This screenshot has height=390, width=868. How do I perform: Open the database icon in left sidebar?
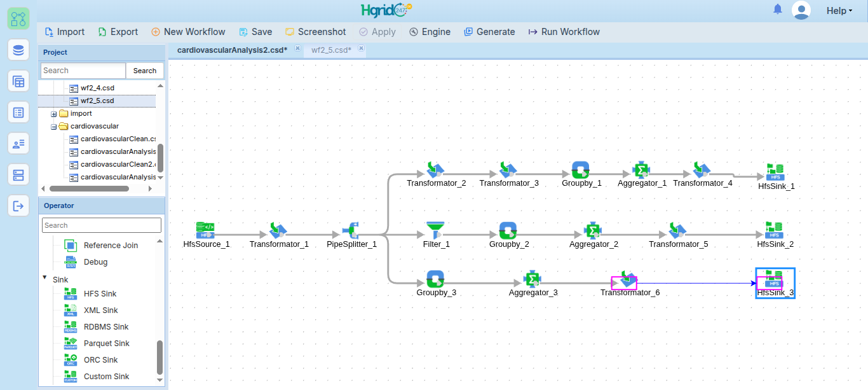point(18,50)
